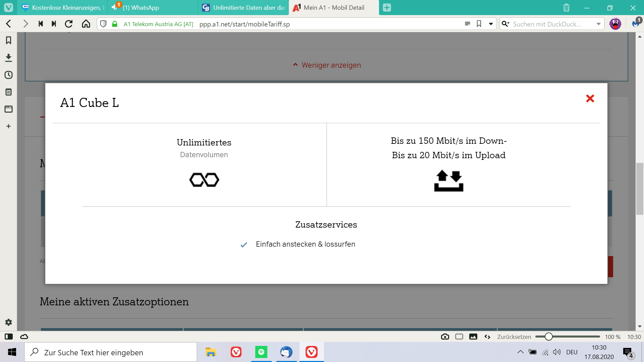The width and height of the screenshot is (644, 362).
Task: Open the Bookmarks side panel
Action: click(8, 40)
